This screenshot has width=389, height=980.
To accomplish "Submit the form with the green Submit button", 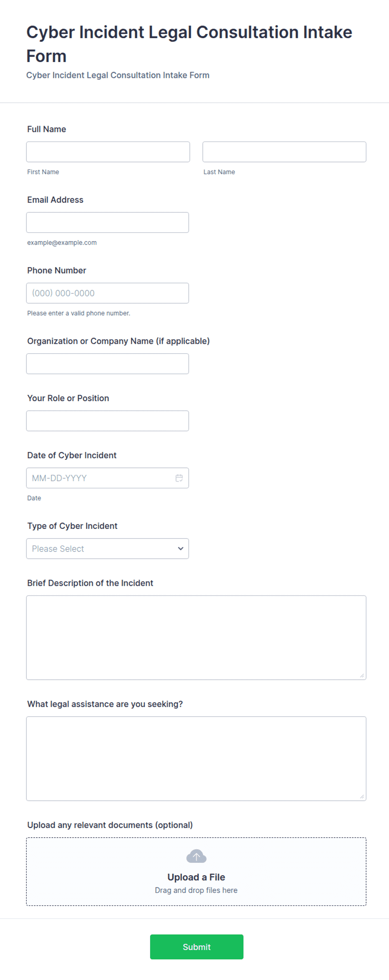I will (197, 947).
